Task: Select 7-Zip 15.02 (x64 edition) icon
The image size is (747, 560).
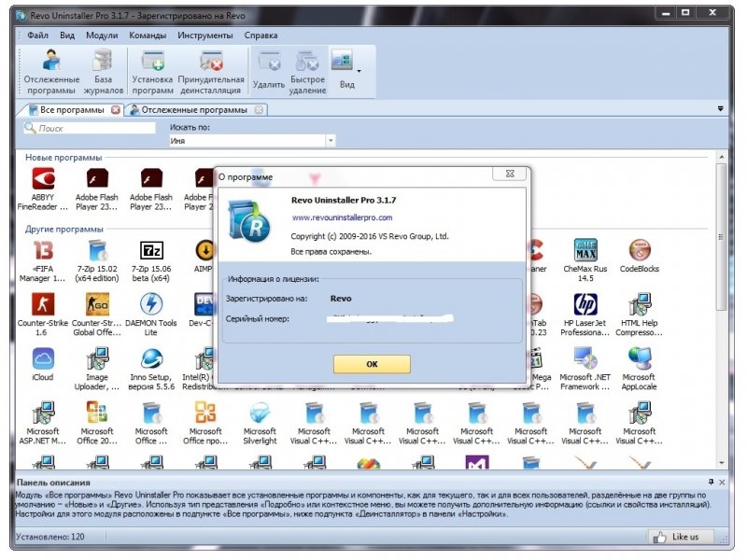Action: [97, 261]
